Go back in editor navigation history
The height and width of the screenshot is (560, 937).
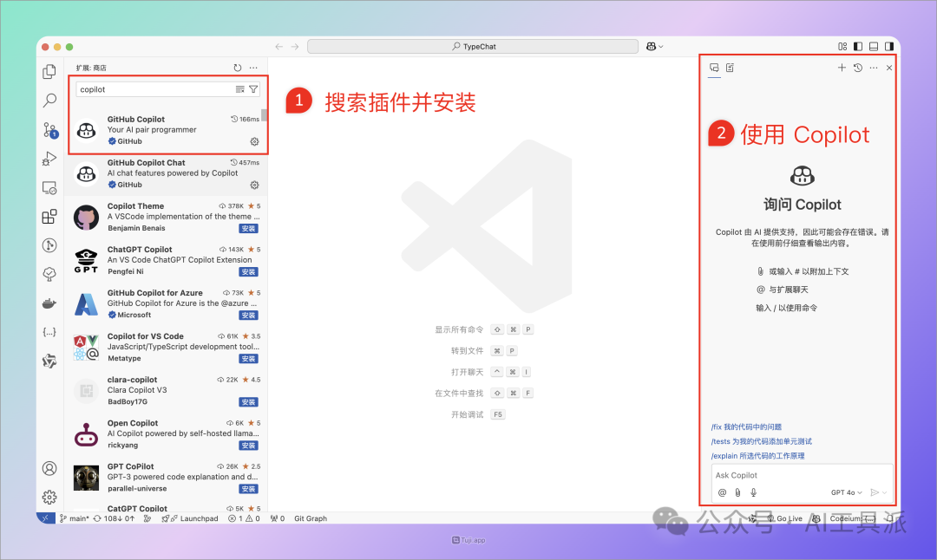279,47
